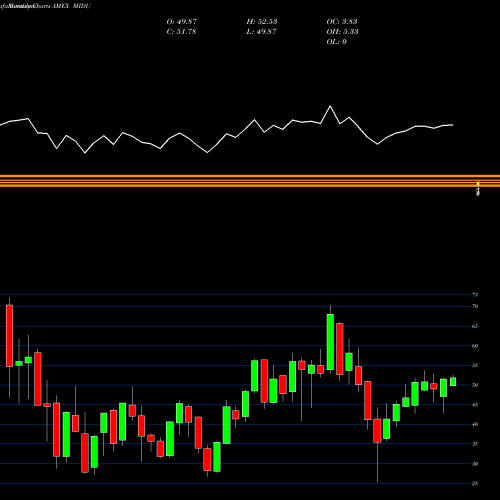Click the first large red candle falling from 70
This screenshot has width=500, height=500.
[x=9, y=336]
